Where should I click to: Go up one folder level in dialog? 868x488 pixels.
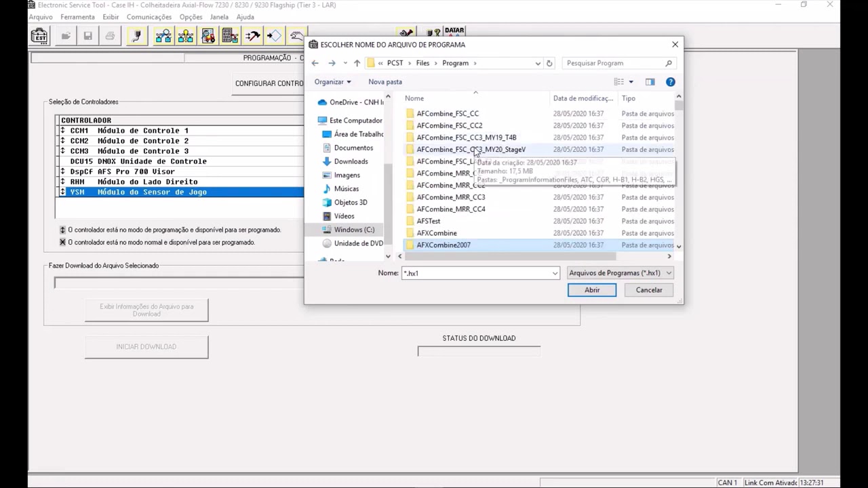click(x=357, y=63)
